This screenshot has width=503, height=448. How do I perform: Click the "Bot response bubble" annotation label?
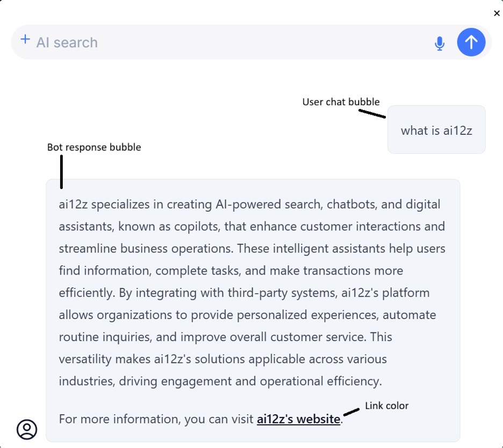(x=94, y=147)
